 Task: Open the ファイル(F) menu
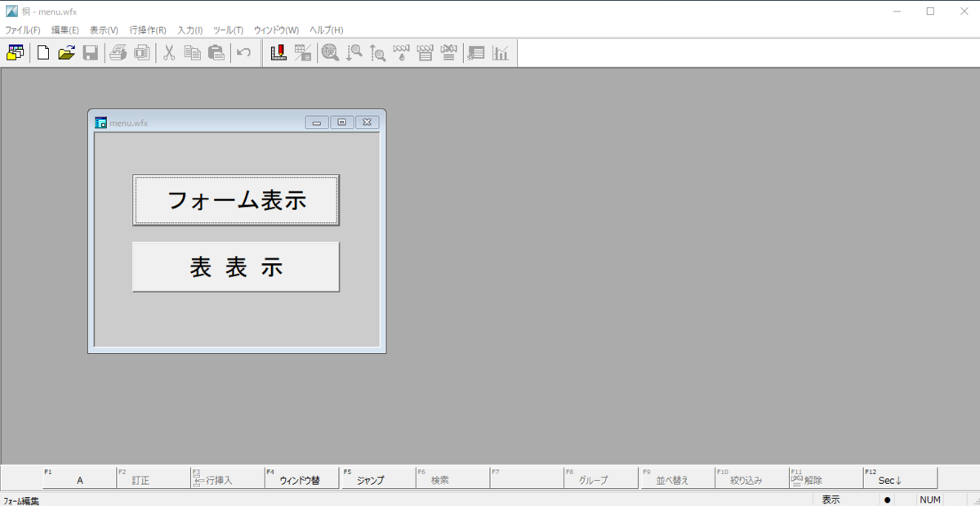(x=23, y=30)
